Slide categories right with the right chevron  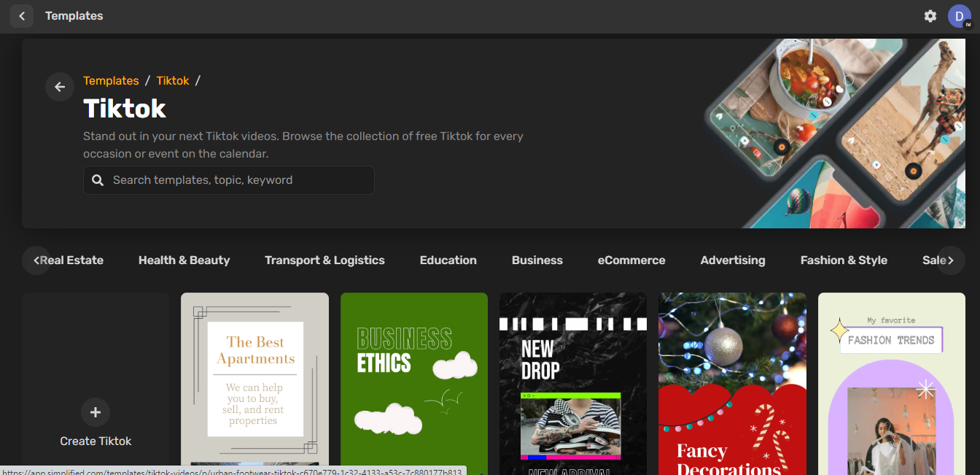(x=951, y=260)
